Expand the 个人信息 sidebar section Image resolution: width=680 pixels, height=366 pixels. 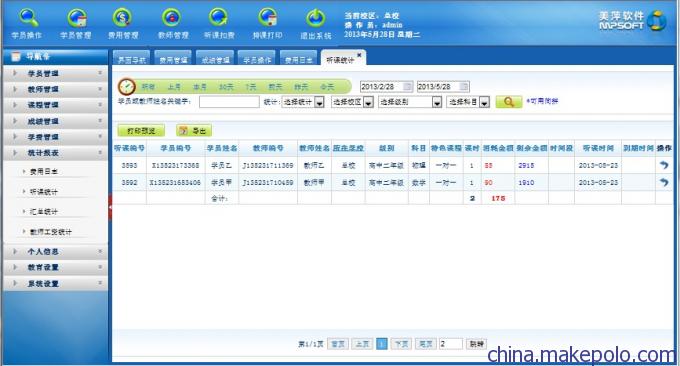(56, 252)
